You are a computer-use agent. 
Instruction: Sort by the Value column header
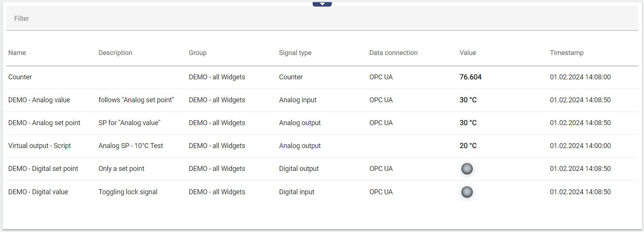tap(467, 53)
